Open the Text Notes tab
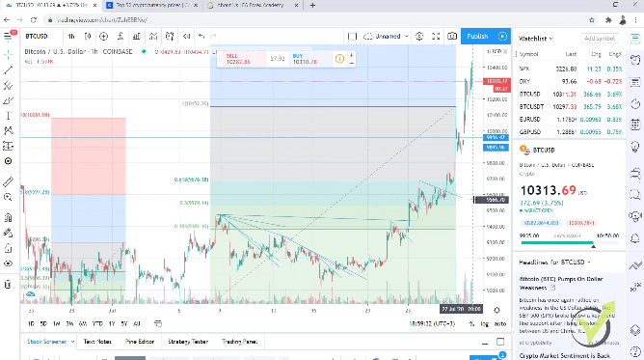The image size is (644, 360). pyautogui.click(x=97, y=342)
